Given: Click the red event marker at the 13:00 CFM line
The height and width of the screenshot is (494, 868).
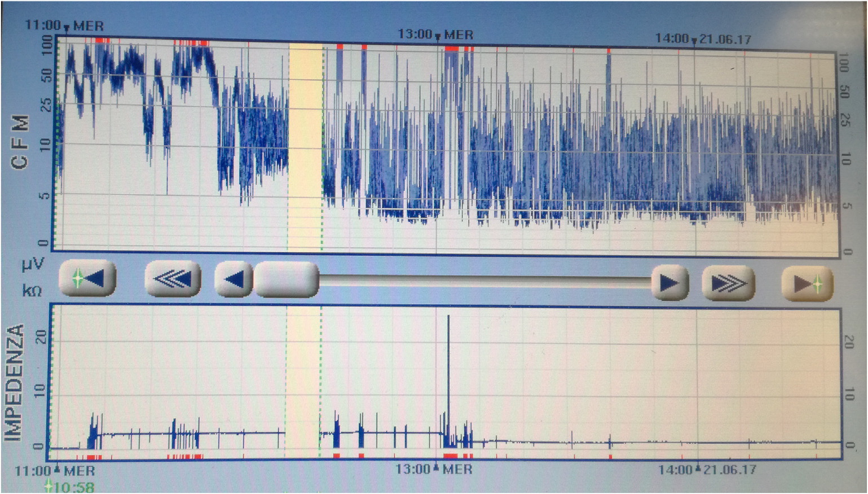Looking at the screenshot, I should [x=451, y=49].
